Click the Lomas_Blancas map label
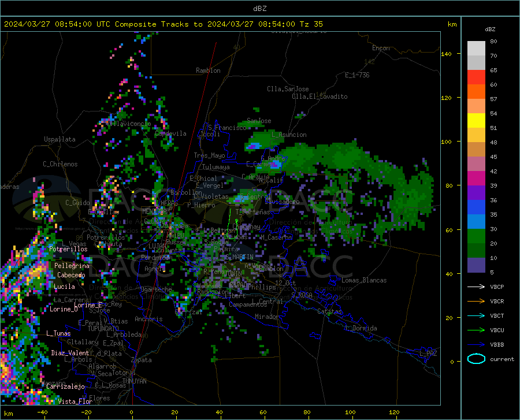 point(364,280)
